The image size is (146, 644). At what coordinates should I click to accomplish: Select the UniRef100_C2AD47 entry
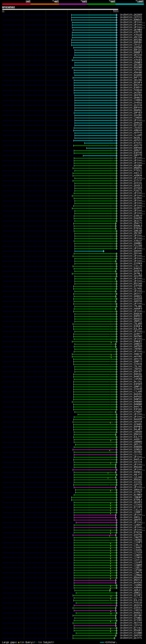tap(131, 525)
